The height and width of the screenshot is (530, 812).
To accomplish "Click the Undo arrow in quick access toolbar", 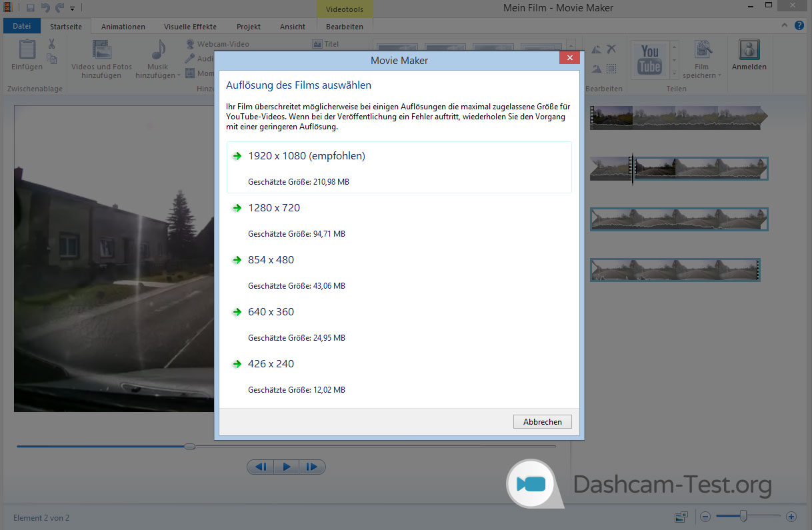I will click(45, 8).
